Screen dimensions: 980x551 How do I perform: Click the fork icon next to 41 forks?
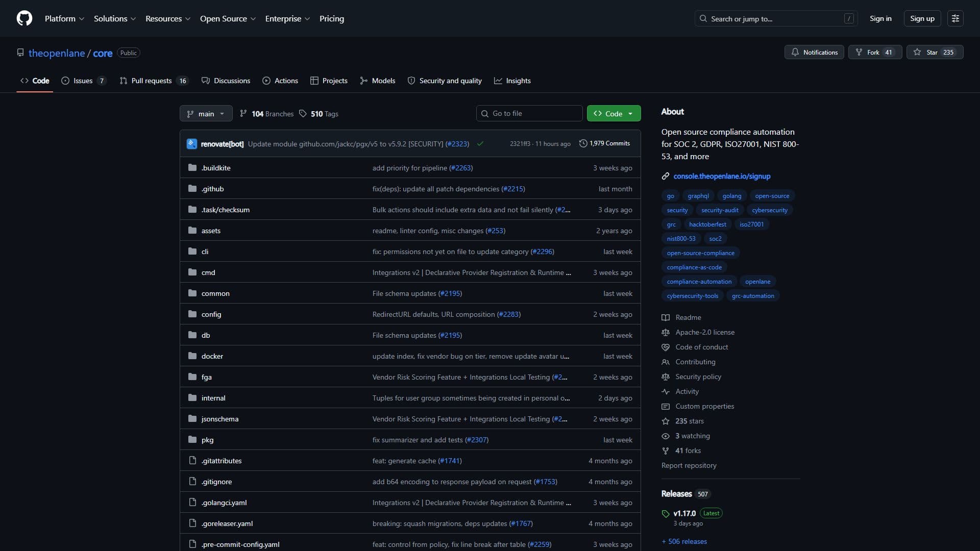666,450
